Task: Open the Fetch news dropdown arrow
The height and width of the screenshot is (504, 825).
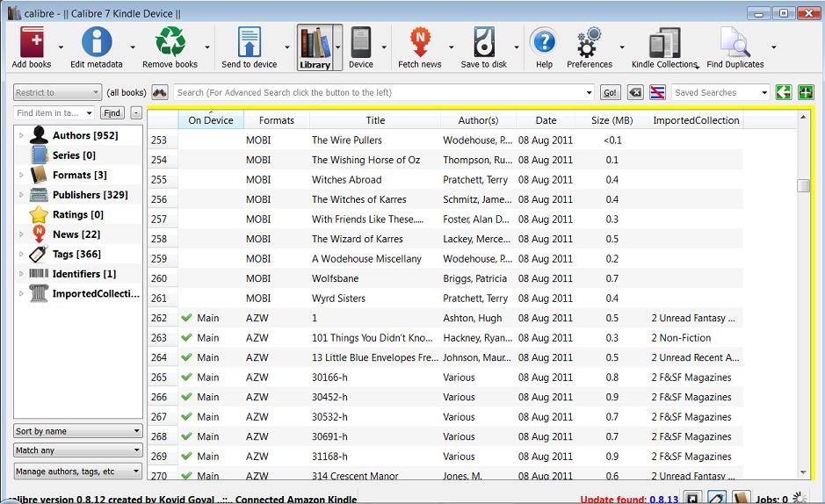Action: [452, 47]
